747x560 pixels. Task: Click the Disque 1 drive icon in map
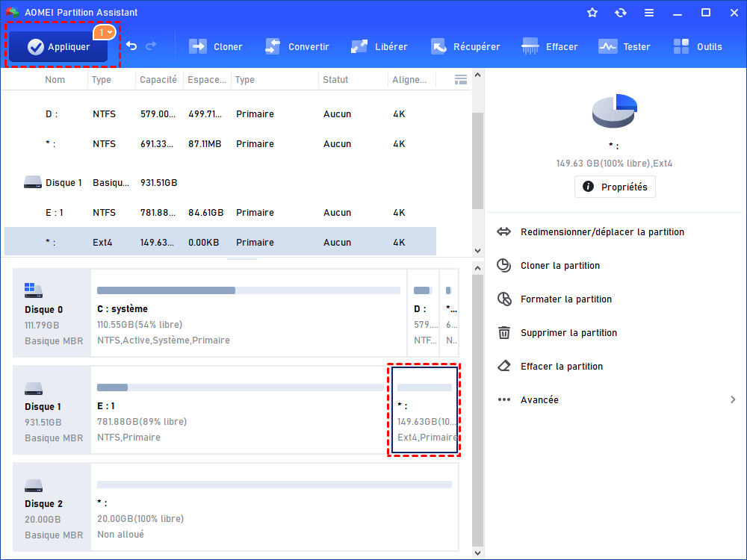(x=34, y=388)
